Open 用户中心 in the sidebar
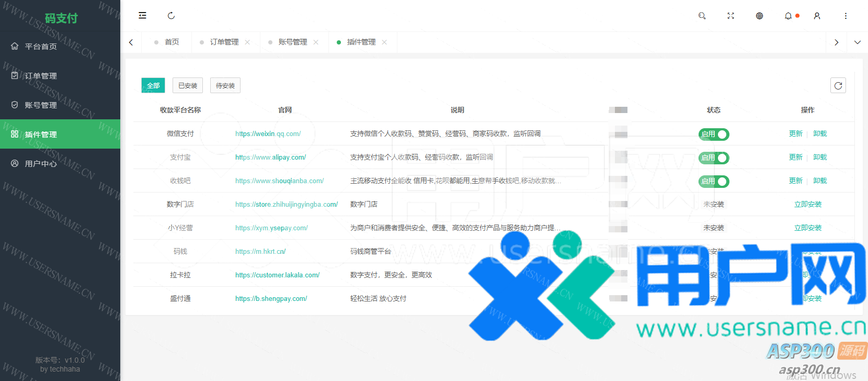 point(41,164)
